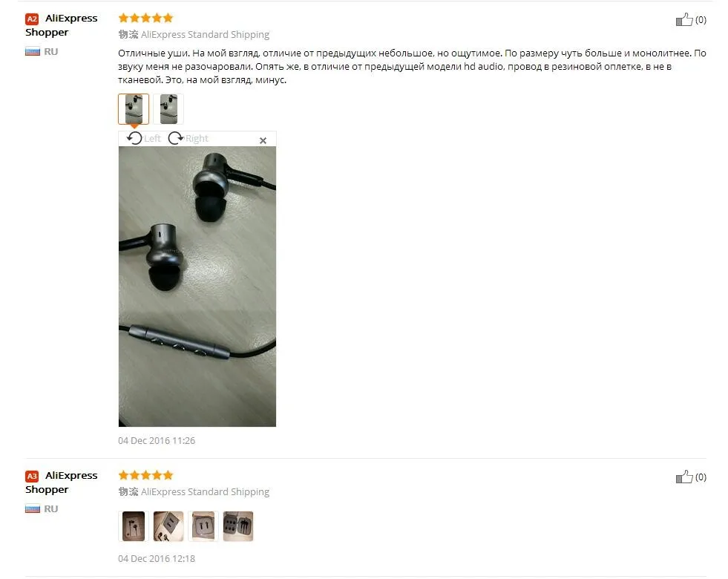Close the expanded photo viewer
Screen dimensions: 728x579
[263, 140]
